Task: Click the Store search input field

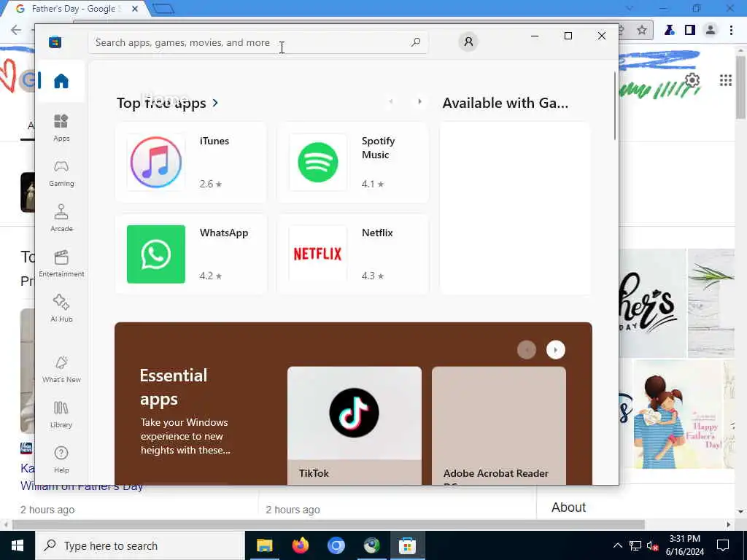Action: coord(258,42)
